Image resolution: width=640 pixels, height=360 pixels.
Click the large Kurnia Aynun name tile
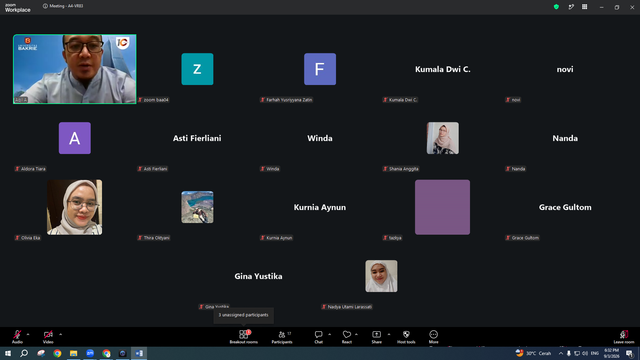point(320,207)
